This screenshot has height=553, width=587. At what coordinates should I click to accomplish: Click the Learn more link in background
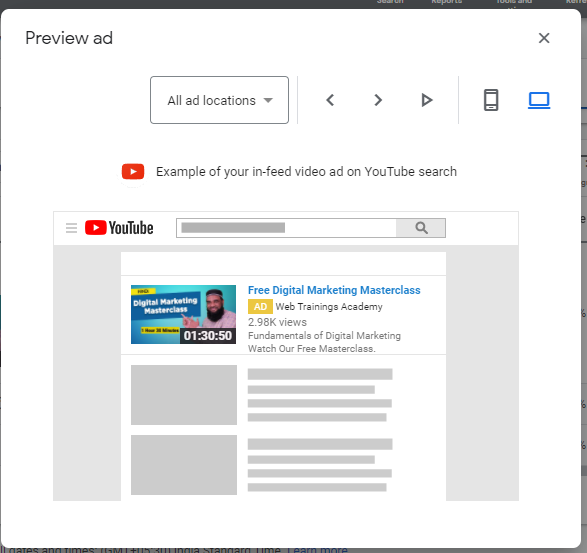tap(317, 550)
